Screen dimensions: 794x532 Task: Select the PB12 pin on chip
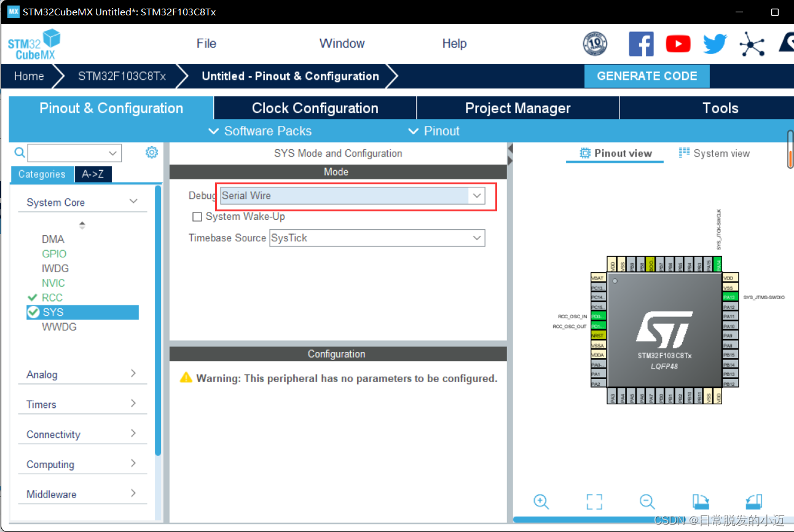click(730, 383)
